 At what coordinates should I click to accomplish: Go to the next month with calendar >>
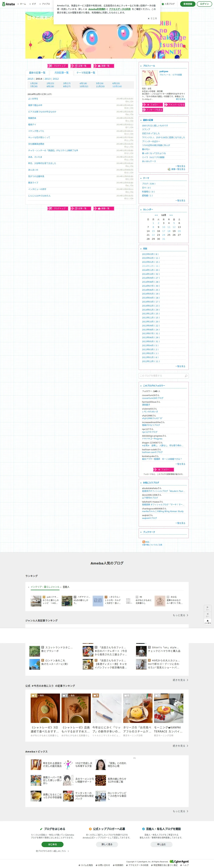tap(171, 215)
